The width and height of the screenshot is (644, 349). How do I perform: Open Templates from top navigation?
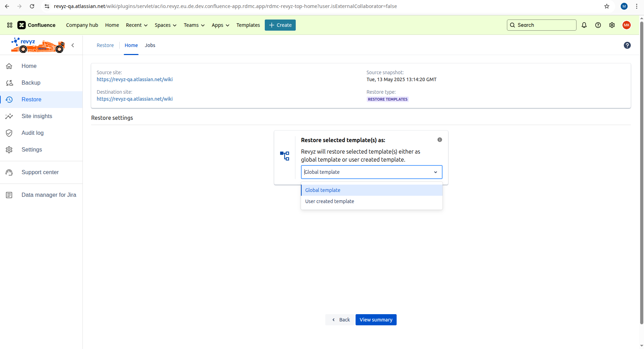(x=248, y=25)
